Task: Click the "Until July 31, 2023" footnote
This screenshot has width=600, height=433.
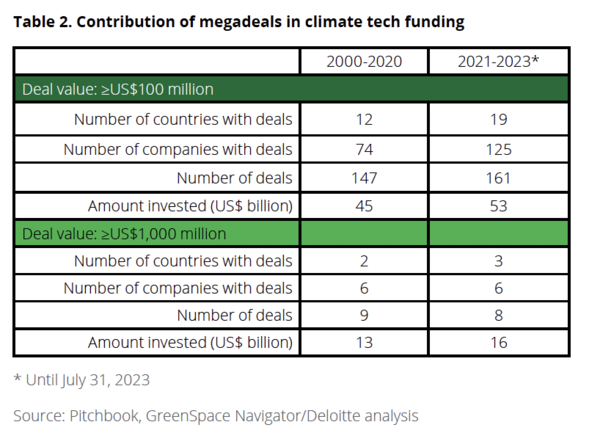Action: (x=83, y=379)
